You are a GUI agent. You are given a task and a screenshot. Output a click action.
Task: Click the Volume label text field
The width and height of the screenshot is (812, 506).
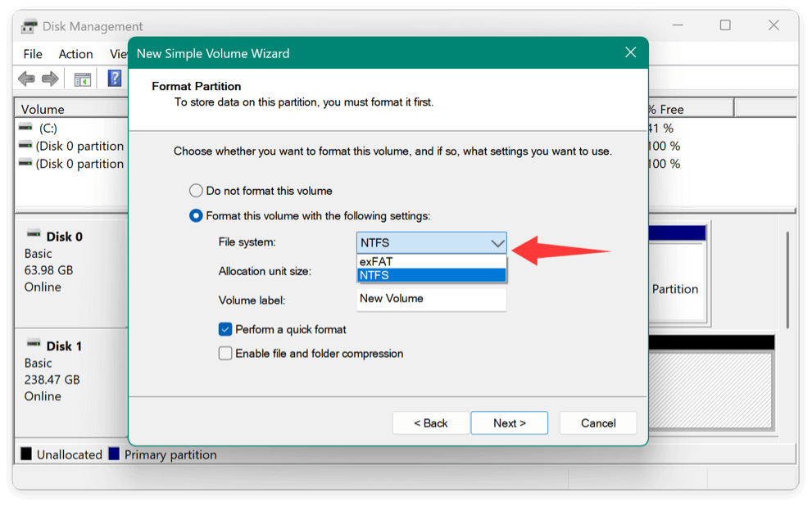click(x=432, y=299)
